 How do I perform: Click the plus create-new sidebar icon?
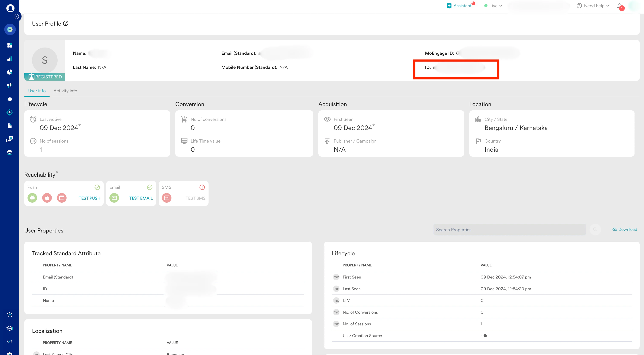click(10, 29)
